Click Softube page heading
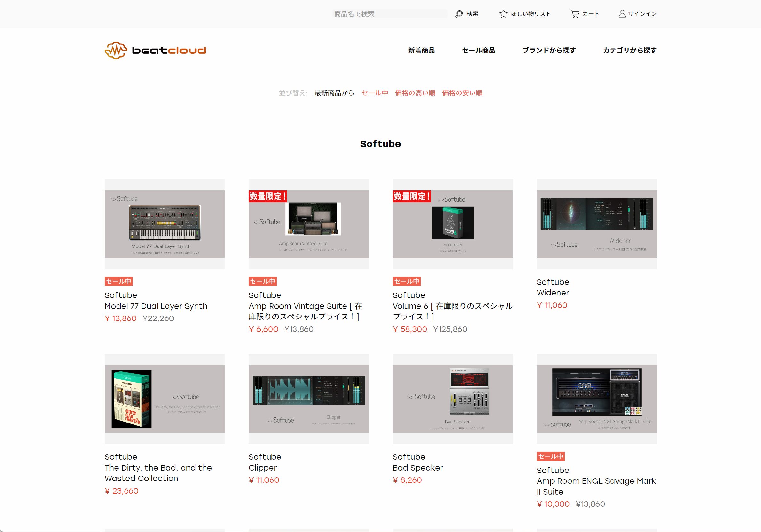This screenshot has height=532, width=761. (380, 144)
